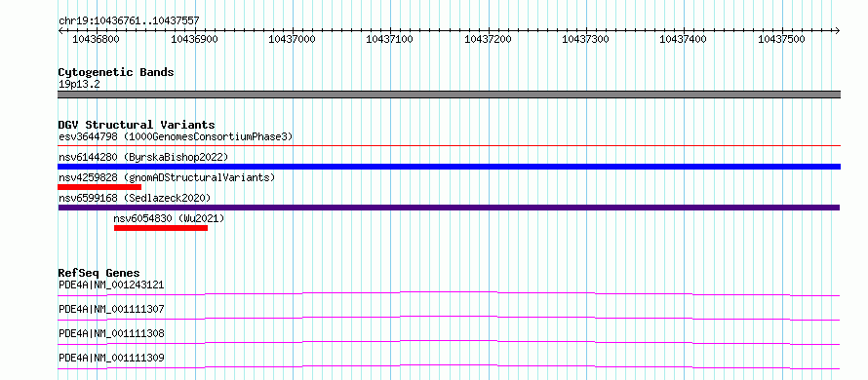
Task: Open variant nsv6144280 ByrskaBishop2022 label
Action: 143,158
